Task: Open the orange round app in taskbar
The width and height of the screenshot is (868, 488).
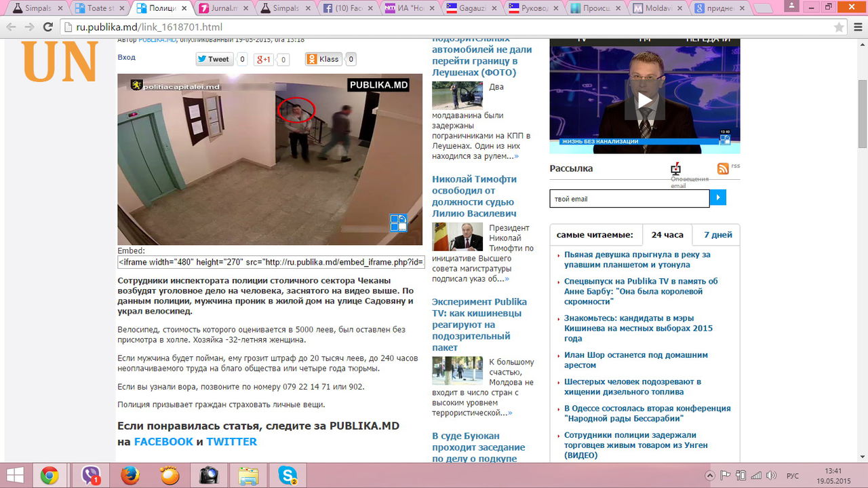Action: click(170, 476)
